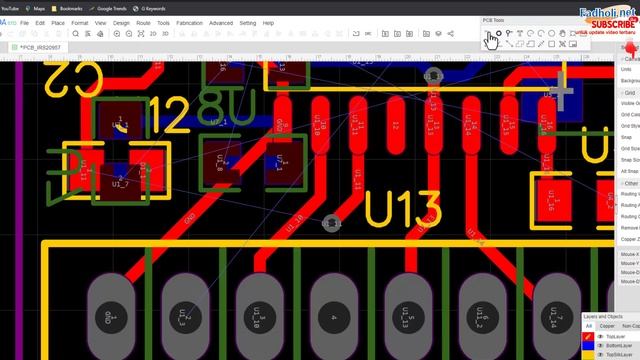Image resolution: width=640 pixels, height=360 pixels.
Task: Open the Advanced menu
Action: (x=221, y=23)
